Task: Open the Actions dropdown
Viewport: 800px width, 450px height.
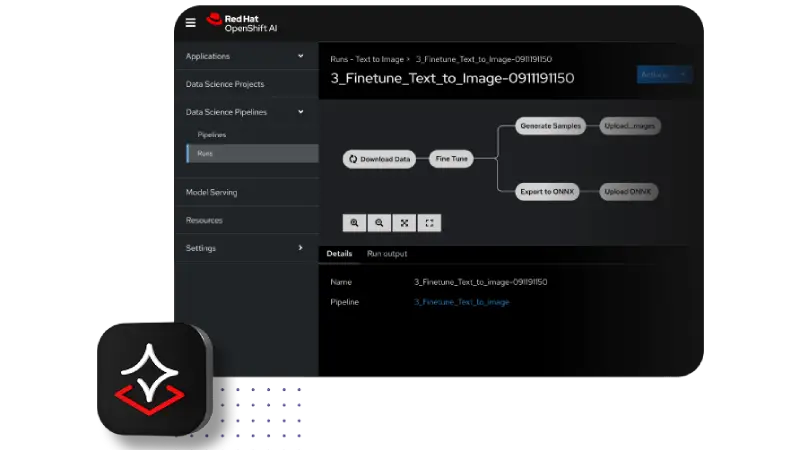Action: pyautogui.click(x=664, y=74)
